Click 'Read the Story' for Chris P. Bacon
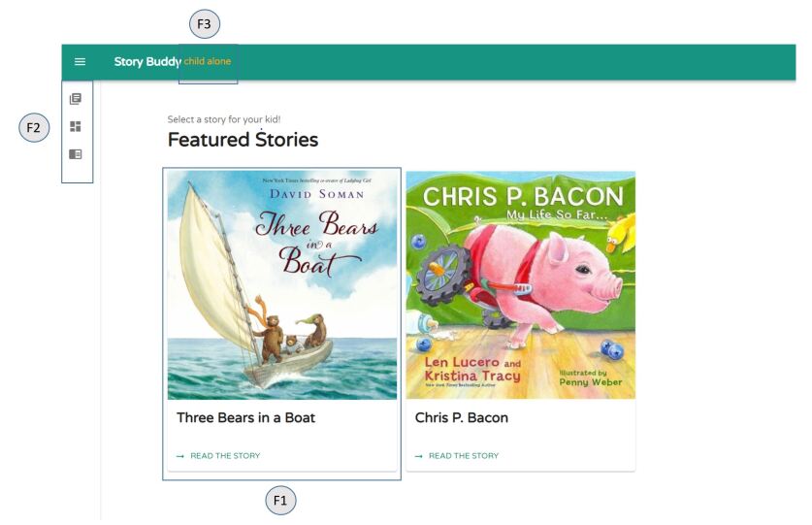This screenshot has width=812, height=525. (x=464, y=456)
